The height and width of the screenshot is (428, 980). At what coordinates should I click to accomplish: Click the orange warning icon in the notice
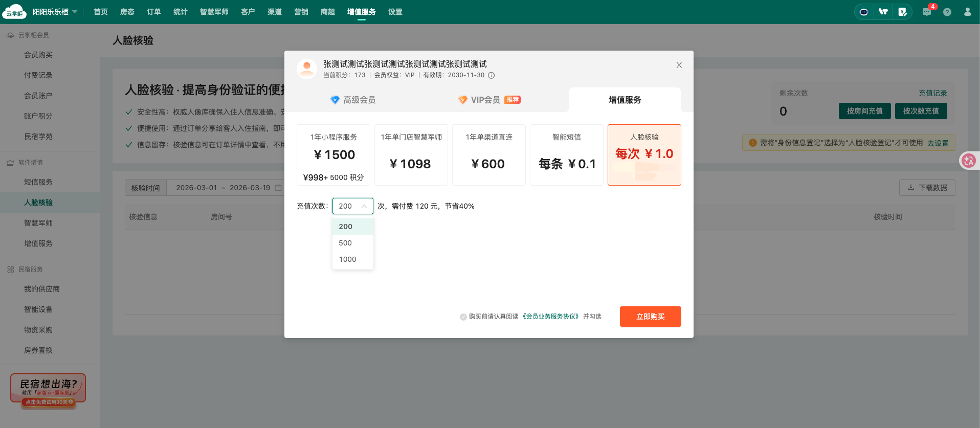(752, 143)
